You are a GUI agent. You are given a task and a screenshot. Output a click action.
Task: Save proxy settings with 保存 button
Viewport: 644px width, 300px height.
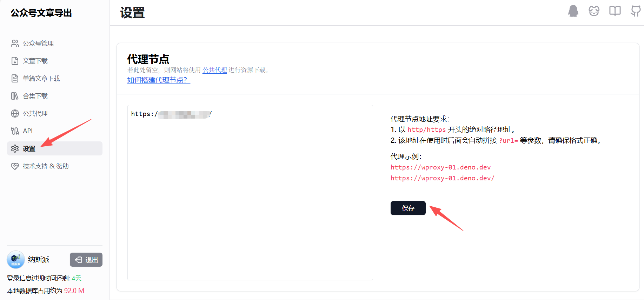(x=408, y=208)
